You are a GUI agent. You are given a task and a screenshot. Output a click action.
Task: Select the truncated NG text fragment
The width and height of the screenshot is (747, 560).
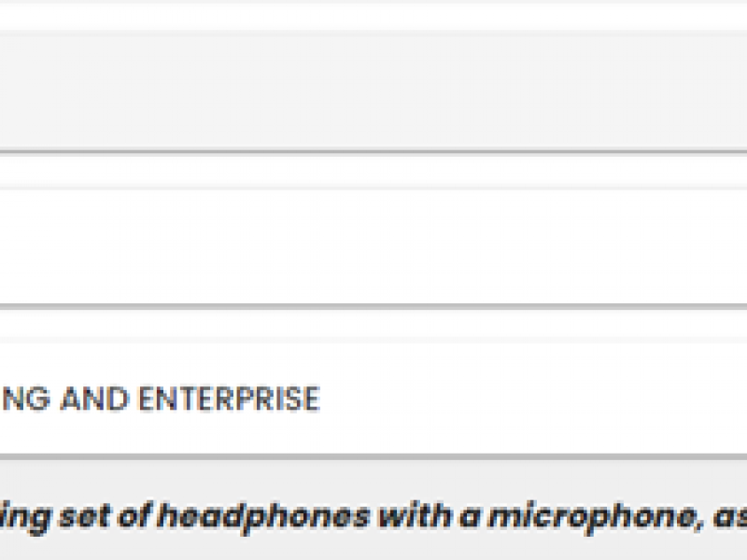[x=25, y=399]
